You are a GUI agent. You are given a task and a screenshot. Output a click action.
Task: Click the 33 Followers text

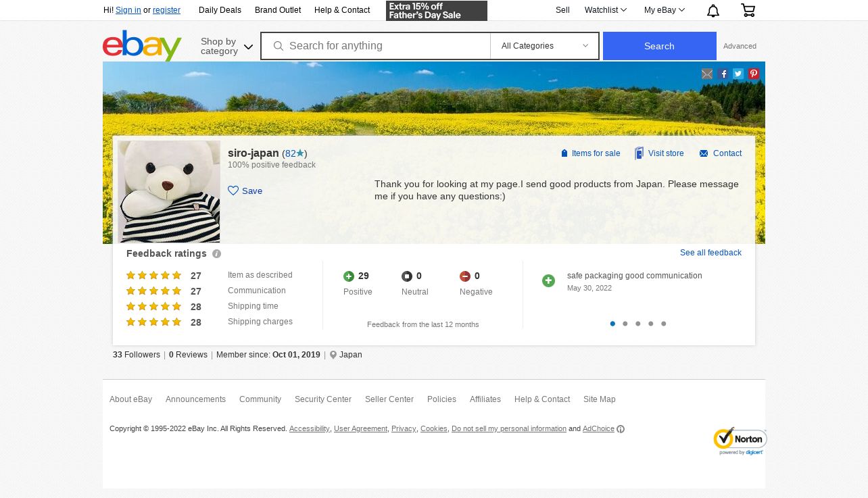137,355
